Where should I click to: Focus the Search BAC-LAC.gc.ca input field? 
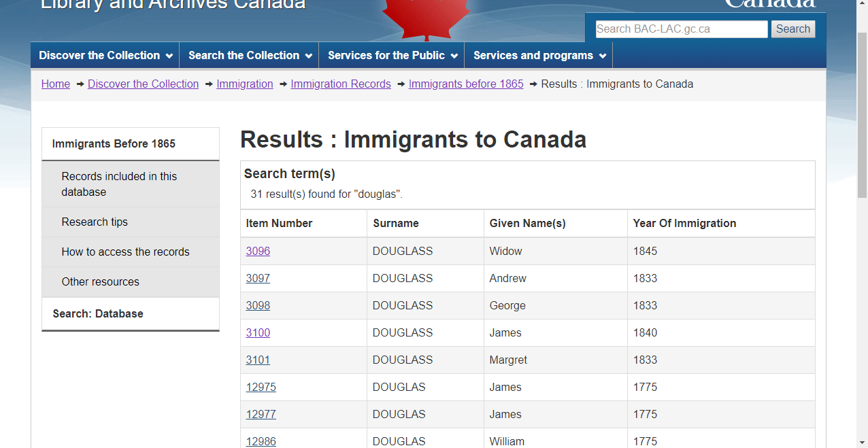681,29
